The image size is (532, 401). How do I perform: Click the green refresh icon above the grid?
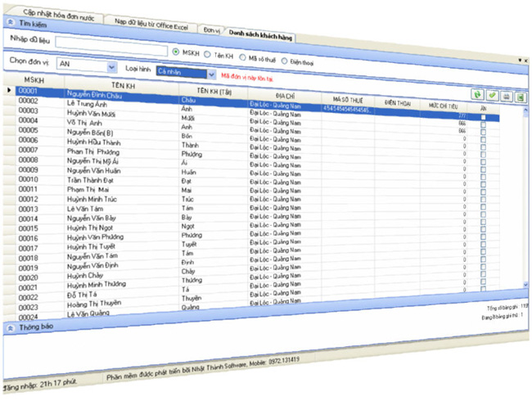coord(477,96)
